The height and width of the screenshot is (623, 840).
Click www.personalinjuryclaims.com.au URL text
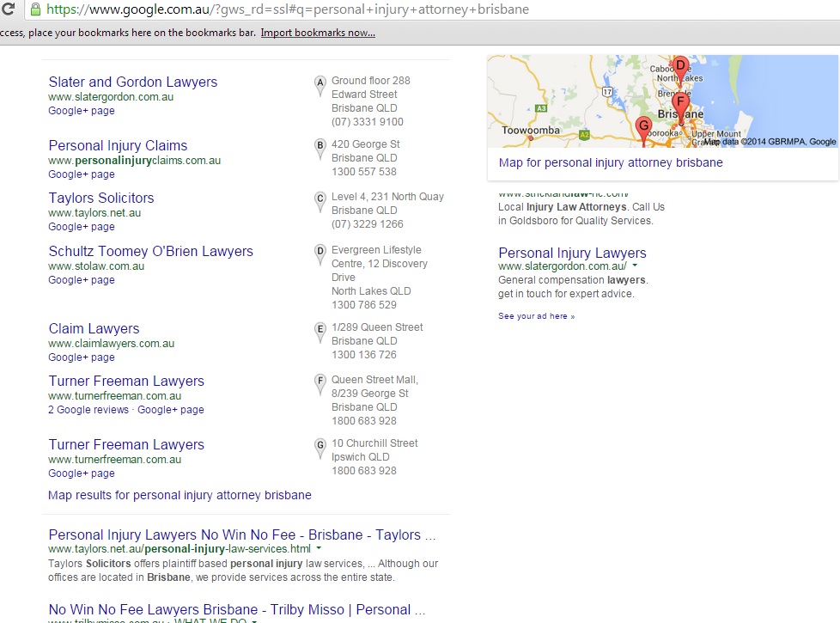(x=135, y=161)
